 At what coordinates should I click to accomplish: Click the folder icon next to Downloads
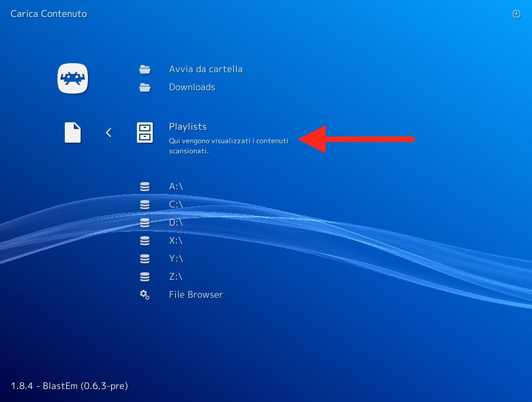pos(145,87)
